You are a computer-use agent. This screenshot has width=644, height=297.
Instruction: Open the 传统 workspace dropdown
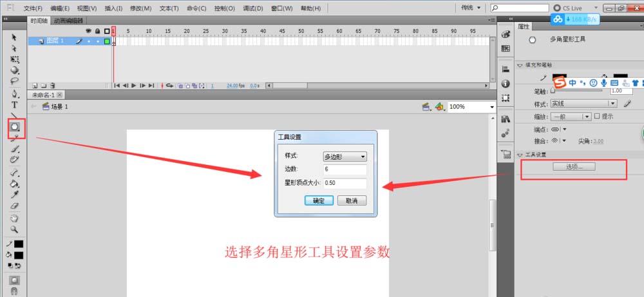[x=470, y=7]
